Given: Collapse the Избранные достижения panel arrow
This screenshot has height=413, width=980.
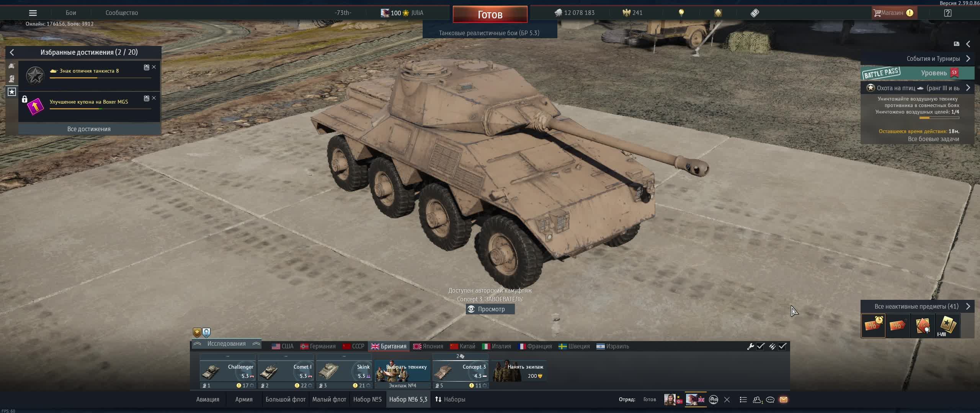Looking at the screenshot, I should pos(12,52).
